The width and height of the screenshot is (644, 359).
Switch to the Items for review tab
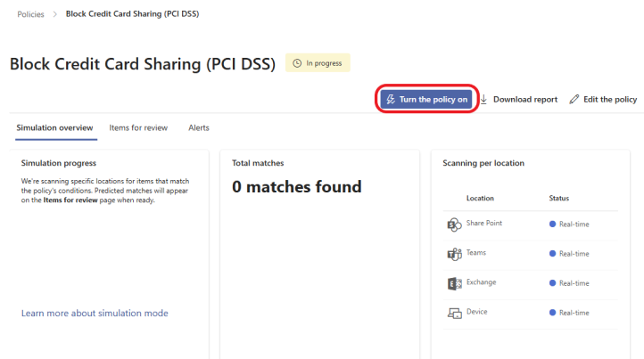pos(138,127)
